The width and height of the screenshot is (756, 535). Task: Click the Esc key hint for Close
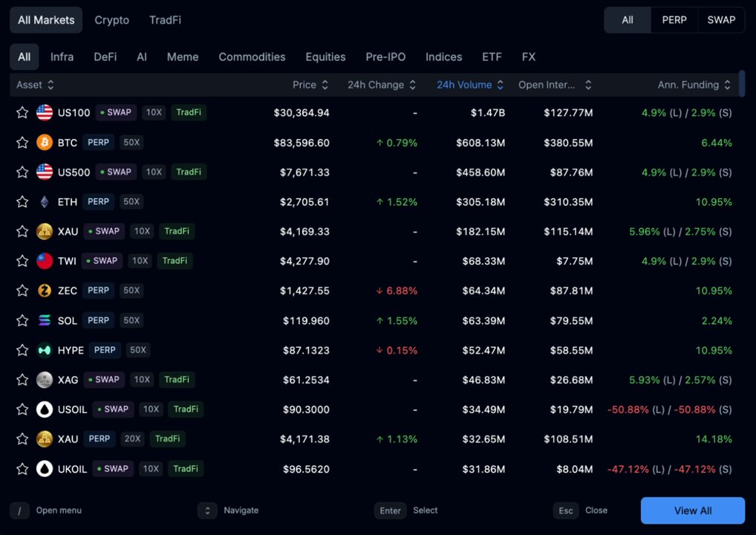tap(566, 510)
